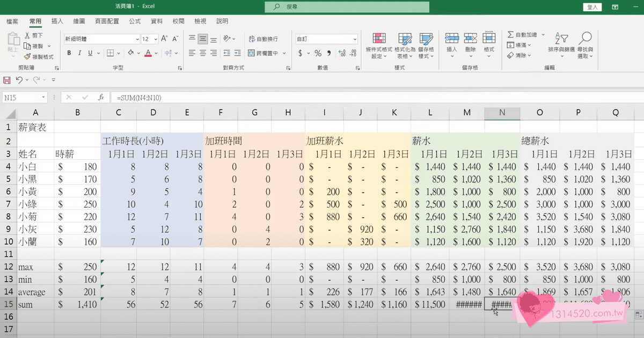This screenshot has width=644, height=338.
Task: Open the number format dropdown (自訂)
Action: (355, 39)
